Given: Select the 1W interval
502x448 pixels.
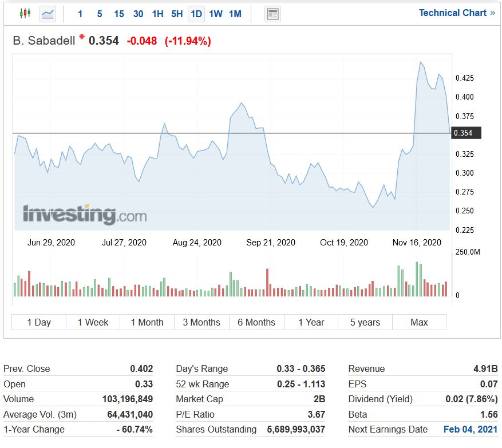Looking at the screenshot, I should [x=216, y=14].
